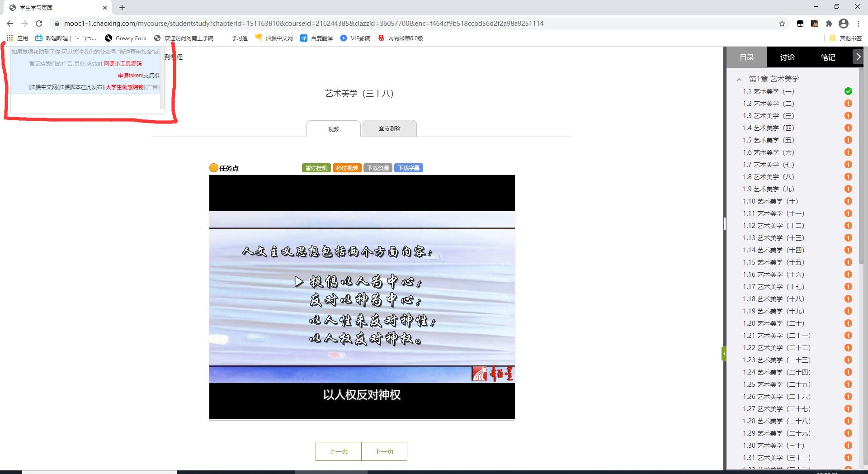This screenshot has width=868, height=474.
Task: Click the 下一页 button
Action: 384,451
